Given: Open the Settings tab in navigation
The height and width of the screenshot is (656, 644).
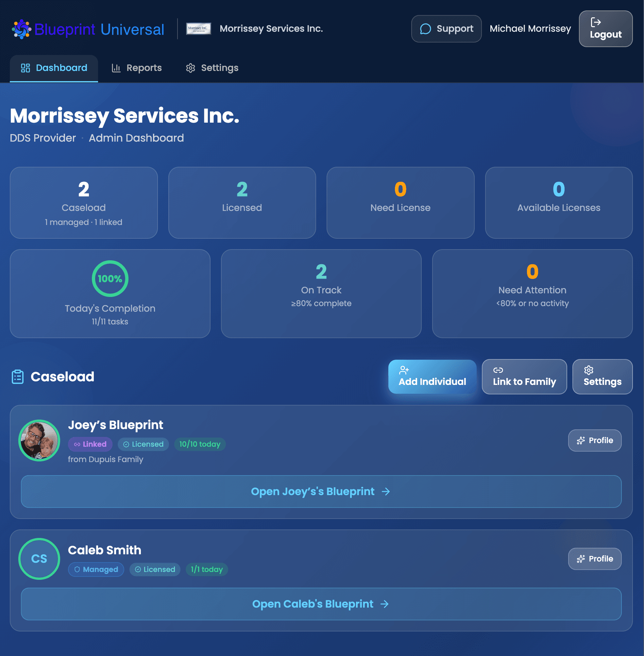Looking at the screenshot, I should point(212,68).
